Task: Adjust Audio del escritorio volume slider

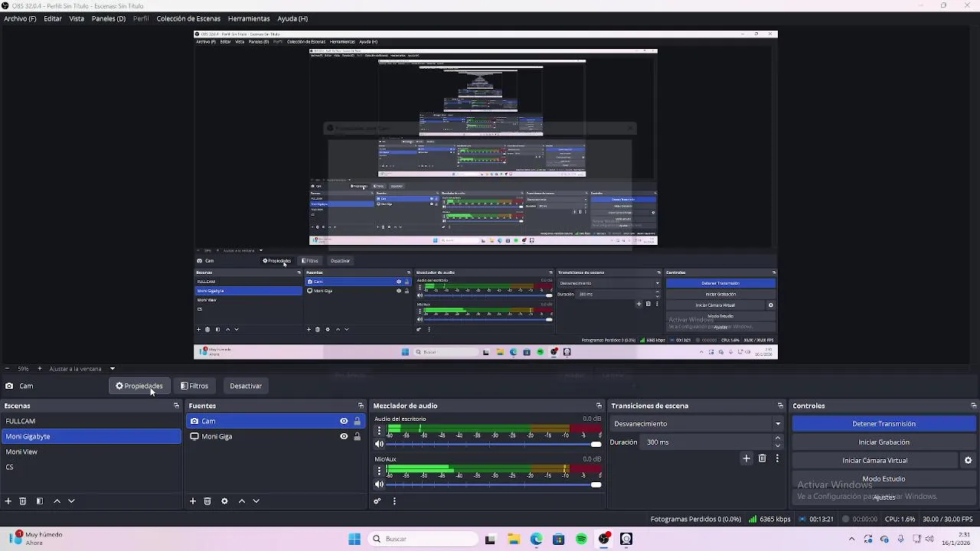Action: coord(495,444)
